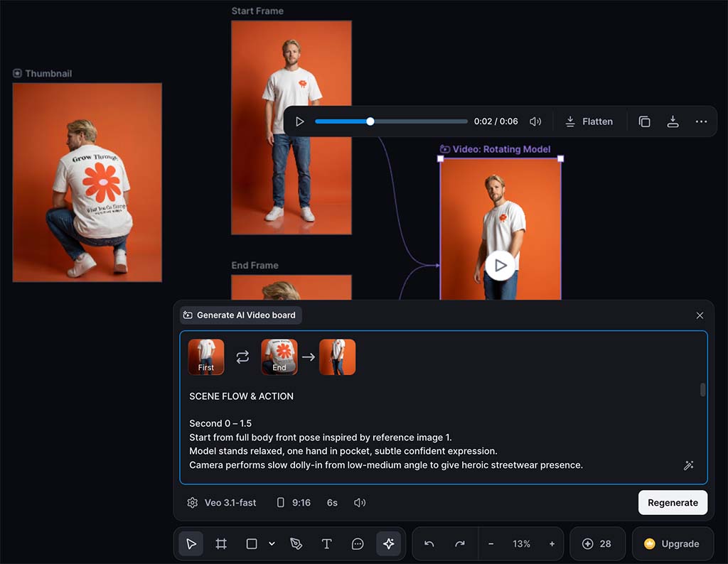Image resolution: width=728 pixels, height=564 pixels.
Task: Duplicate via the copy icon
Action: click(644, 121)
